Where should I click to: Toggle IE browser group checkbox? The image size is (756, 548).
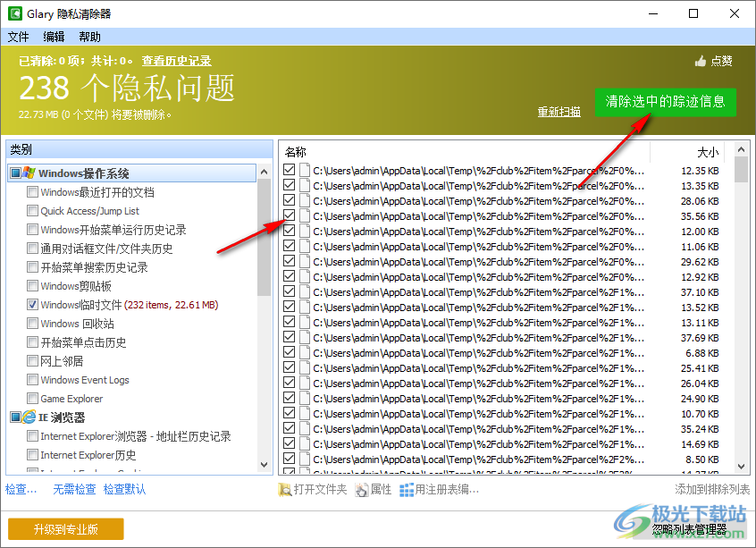pyautogui.click(x=16, y=417)
